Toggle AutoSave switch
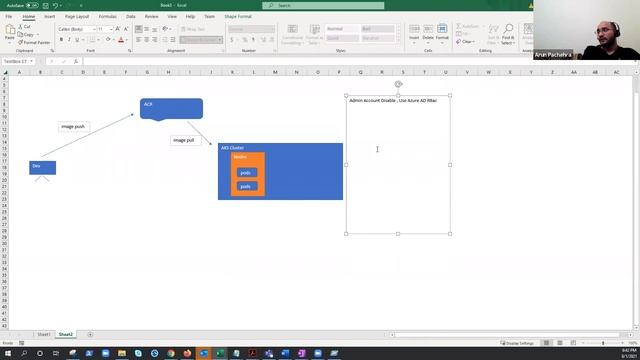This screenshot has height=360, width=640. click(32, 6)
